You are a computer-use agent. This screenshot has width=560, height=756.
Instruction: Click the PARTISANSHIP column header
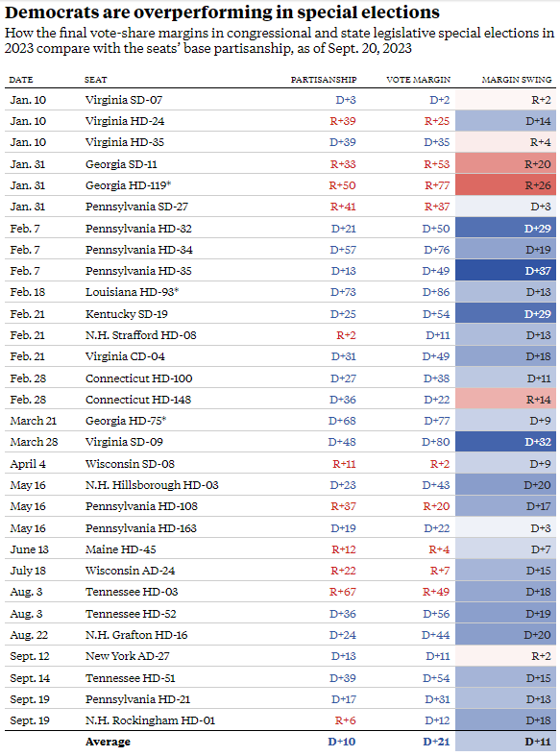(324, 80)
